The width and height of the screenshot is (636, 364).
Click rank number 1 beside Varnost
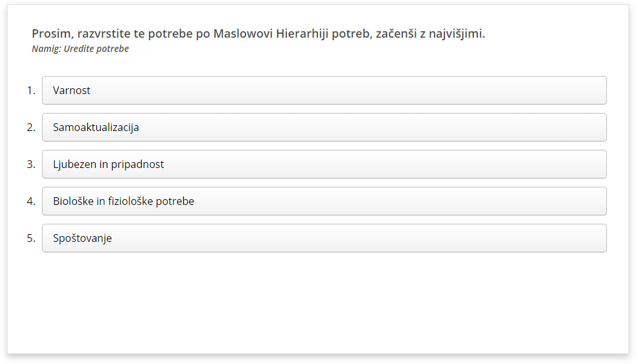[x=31, y=90]
